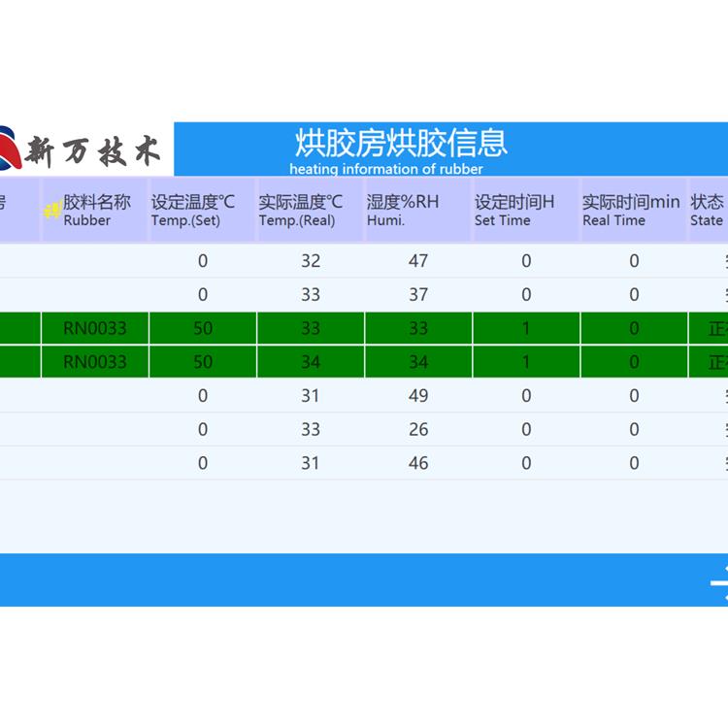Select set temperature 50 in the upper green row
Image resolution: width=728 pixels, height=728 pixels.
coord(203,328)
